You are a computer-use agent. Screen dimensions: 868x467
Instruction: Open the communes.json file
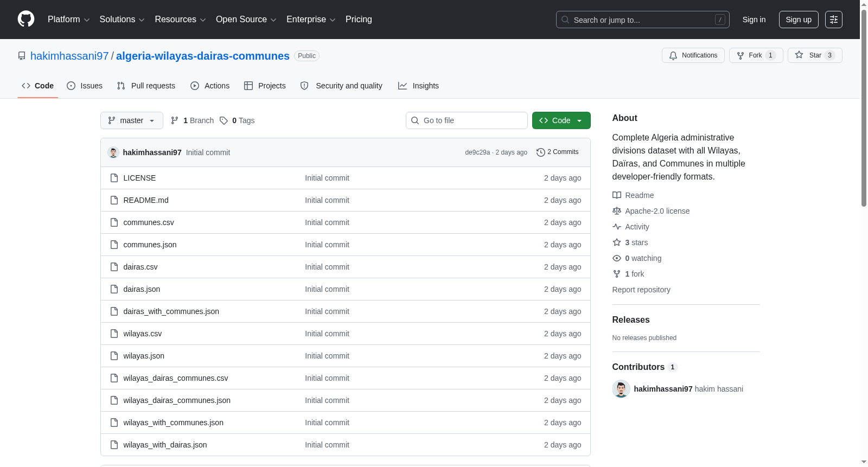tap(150, 245)
